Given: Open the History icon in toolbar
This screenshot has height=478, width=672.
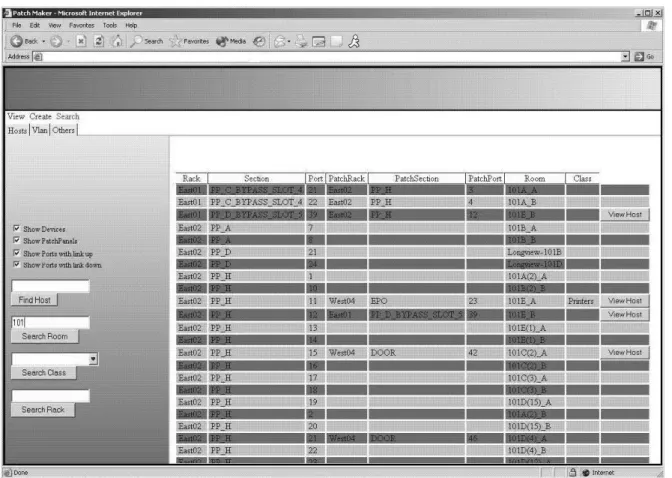Looking at the screenshot, I should pos(259,41).
